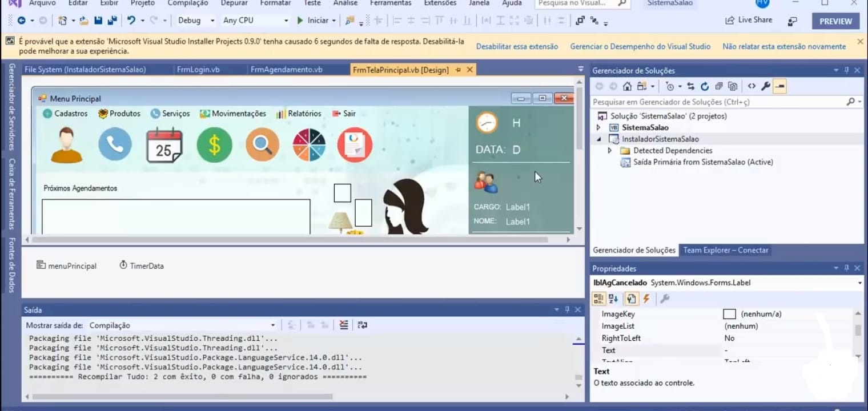Clear all output in the Saída panel
This screenshot has width=868, height=411.
(343, 325)
